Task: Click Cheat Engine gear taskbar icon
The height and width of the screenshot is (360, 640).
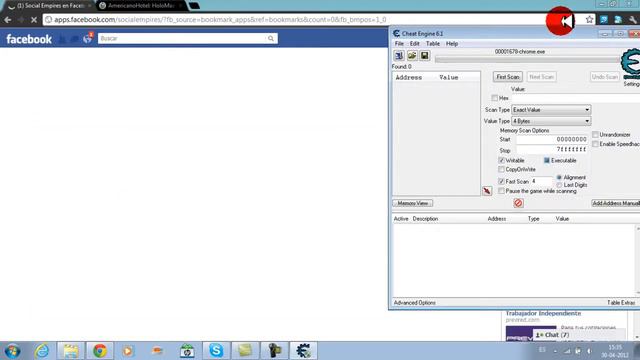Action: [303, 351]
